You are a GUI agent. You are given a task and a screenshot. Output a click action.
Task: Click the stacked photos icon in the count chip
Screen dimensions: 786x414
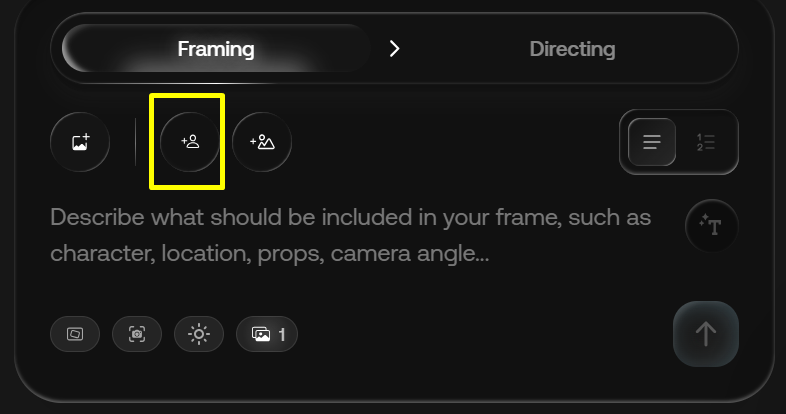click(260, 334)
